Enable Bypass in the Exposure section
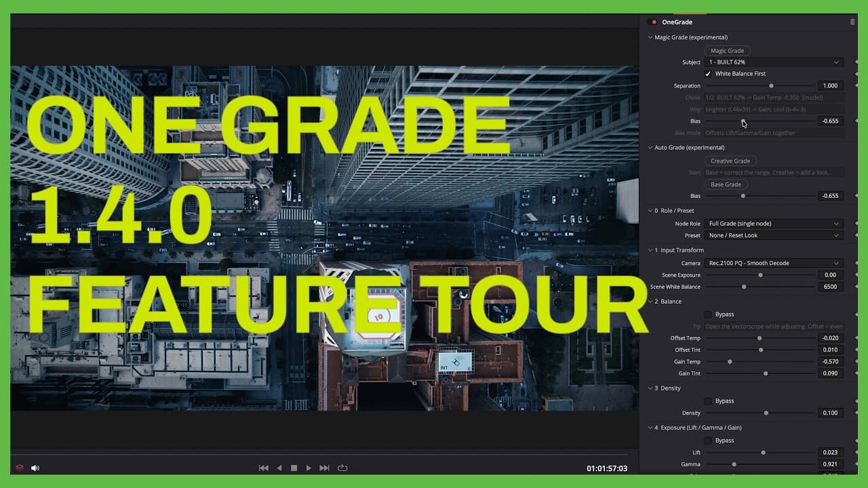Viewport: 868px width, 488px height. (708, 441)
